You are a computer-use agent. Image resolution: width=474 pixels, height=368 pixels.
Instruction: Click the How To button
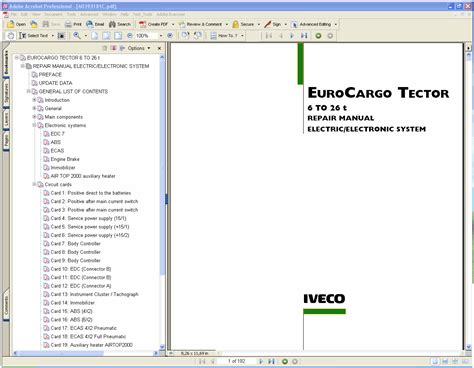click(224, 36)
